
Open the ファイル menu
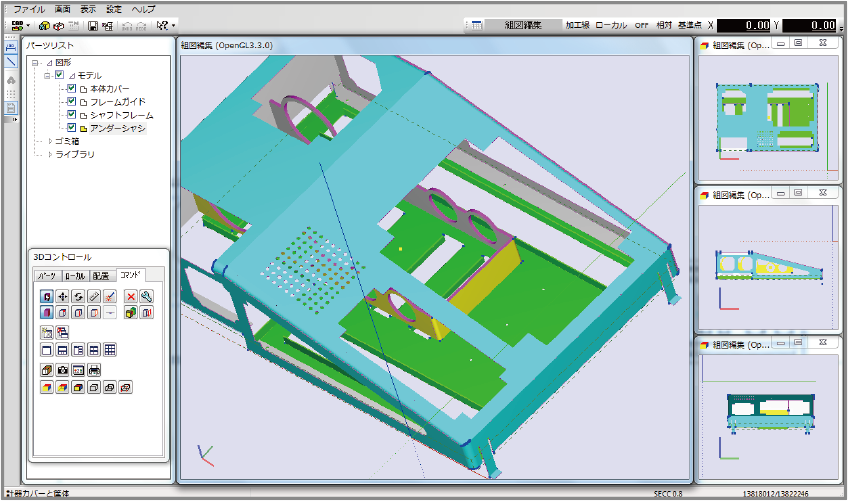[x=30, y=9]
